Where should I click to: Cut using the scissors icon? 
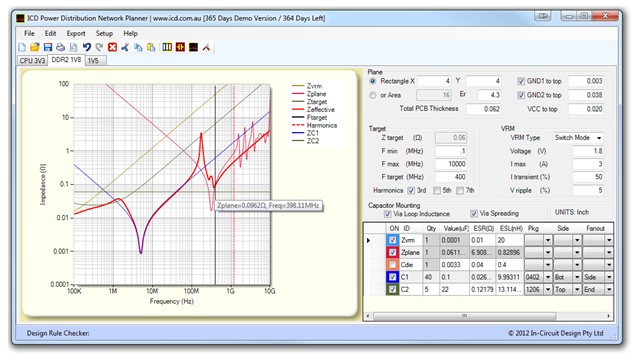[125, 47]
